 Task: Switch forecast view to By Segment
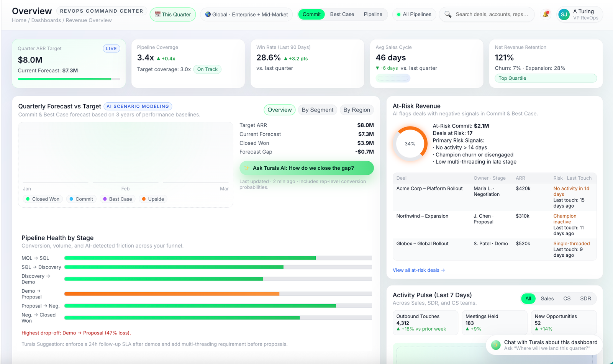tap(318, 110)
